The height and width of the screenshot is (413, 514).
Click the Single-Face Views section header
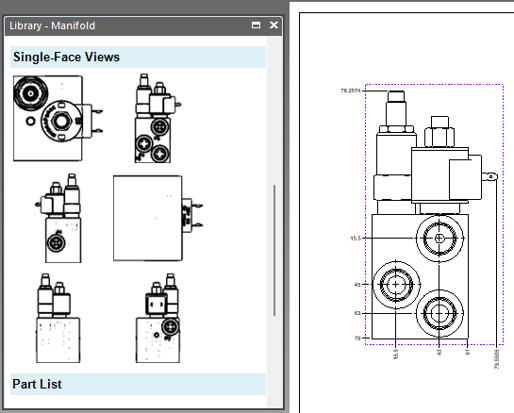pyautogui.click(x=138, y=57)
